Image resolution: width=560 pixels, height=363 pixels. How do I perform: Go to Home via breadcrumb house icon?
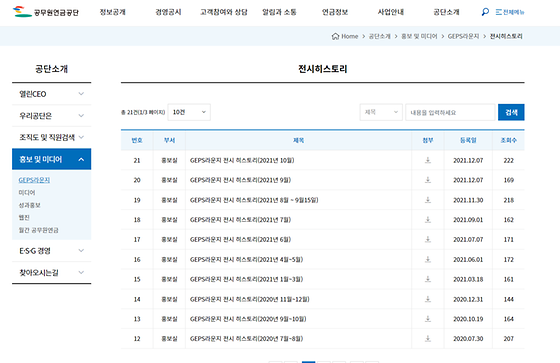(x=335, y=36)
